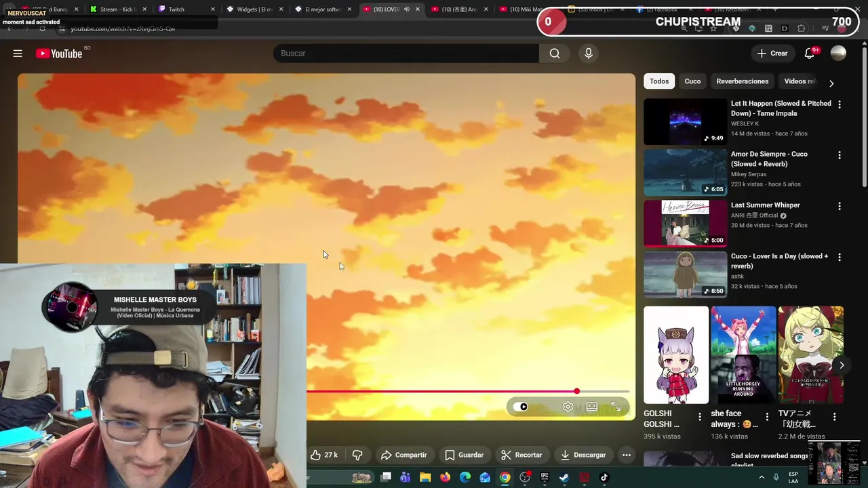Open the YouTube guide hamburger menu
The width and height of the screenshot is (868, 488).
[x=18, y=54]
